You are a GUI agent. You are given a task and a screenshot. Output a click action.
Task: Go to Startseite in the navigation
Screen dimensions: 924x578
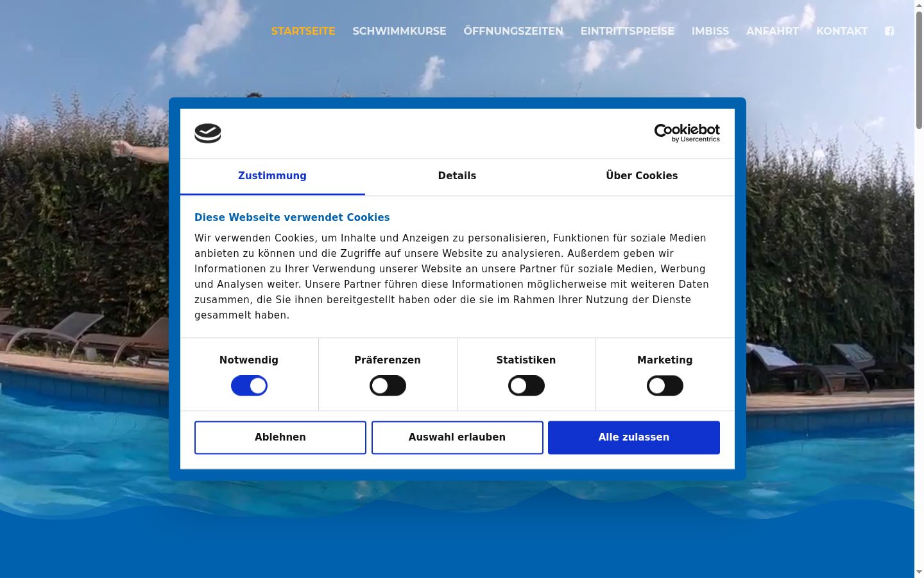pyautogui.click(x=303, y=31)
